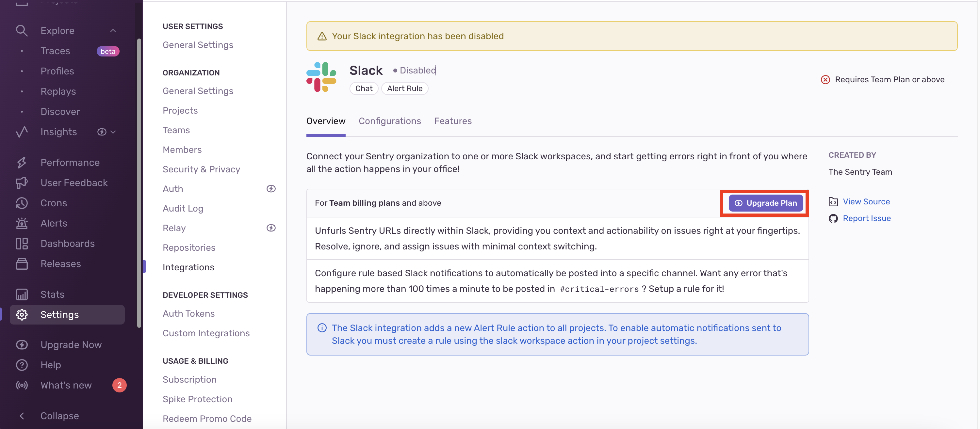Collapse the sidebar using the Collapse arrow

pos(22,416)
